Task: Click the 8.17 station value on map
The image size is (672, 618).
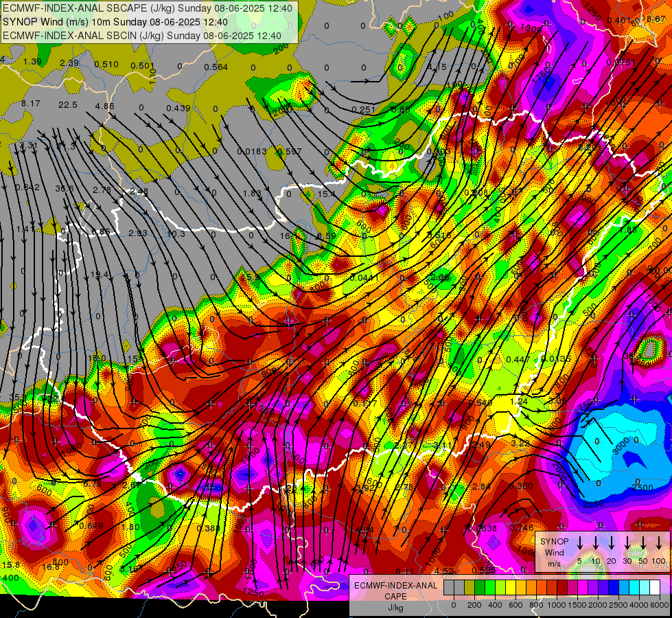Action: pos(31,104)
